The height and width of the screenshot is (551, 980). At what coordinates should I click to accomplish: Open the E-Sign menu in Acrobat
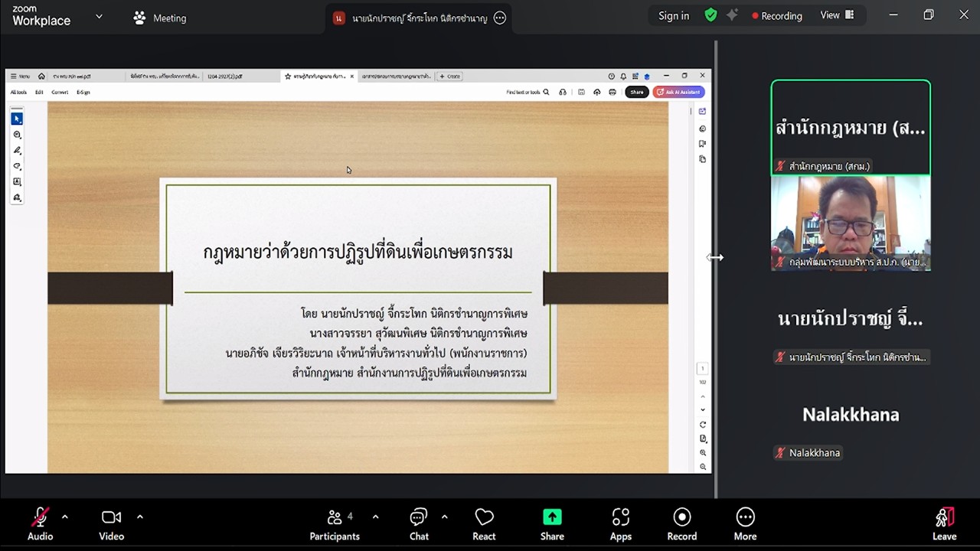coord(84,91)
